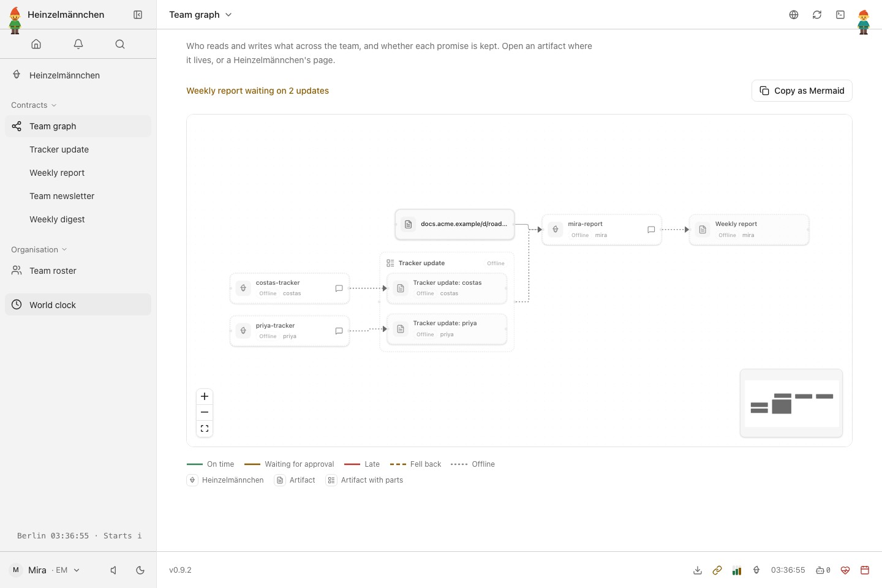The width and height of the screenshot is (882, 588).
Task: Collapse the Organisation section
Action: [39, 250]
